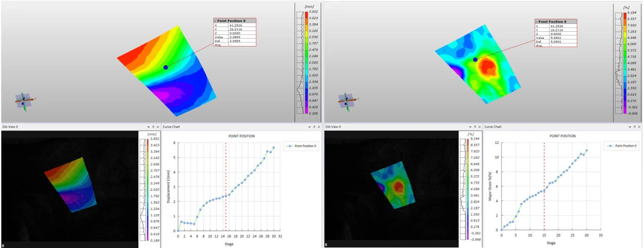
Task: Select the blue point marker on displacement map
Action: click(165, 67)
